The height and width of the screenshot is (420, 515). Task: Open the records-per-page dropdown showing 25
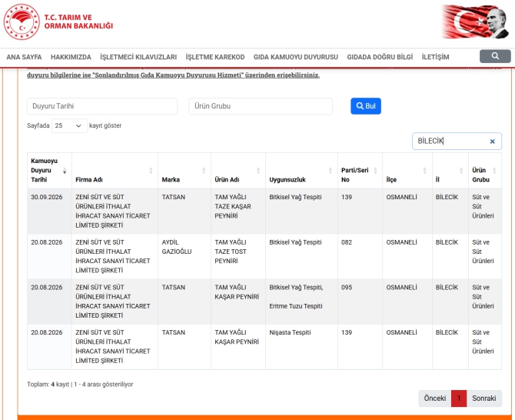pyautogui.click(x=69, y=125)
